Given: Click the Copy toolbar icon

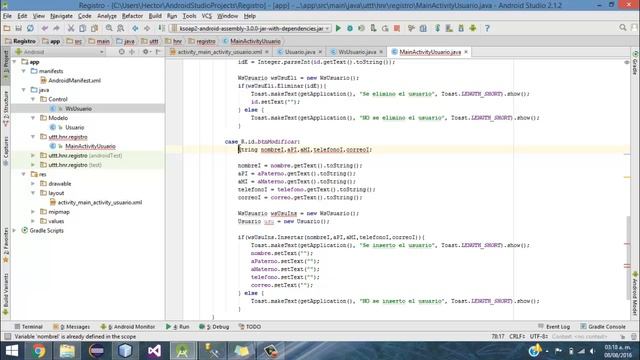Looking at the screenshot, I should 82,28.
